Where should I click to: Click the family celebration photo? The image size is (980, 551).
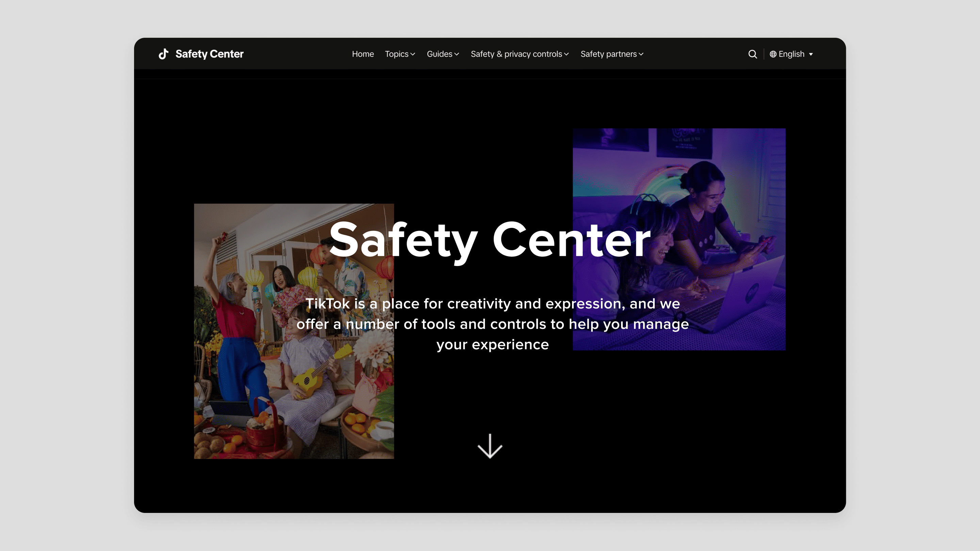pyautogui.click(x=294, y=331)
